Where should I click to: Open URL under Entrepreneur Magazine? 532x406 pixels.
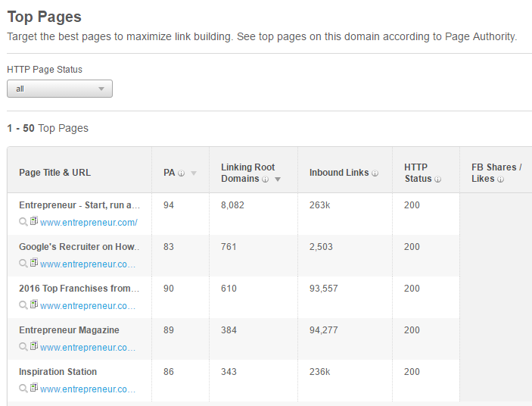88,348
